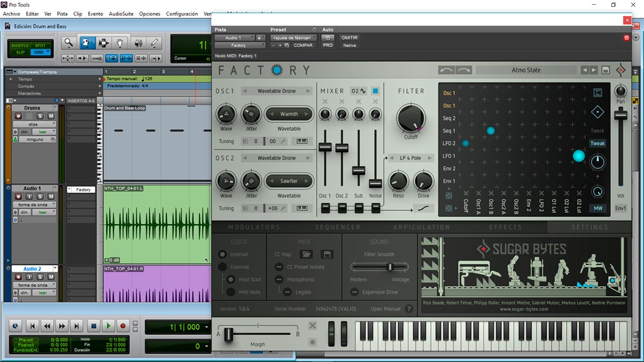Open LP 4 Pole filter type selector

pyautogui.click(x=410, y=158)
